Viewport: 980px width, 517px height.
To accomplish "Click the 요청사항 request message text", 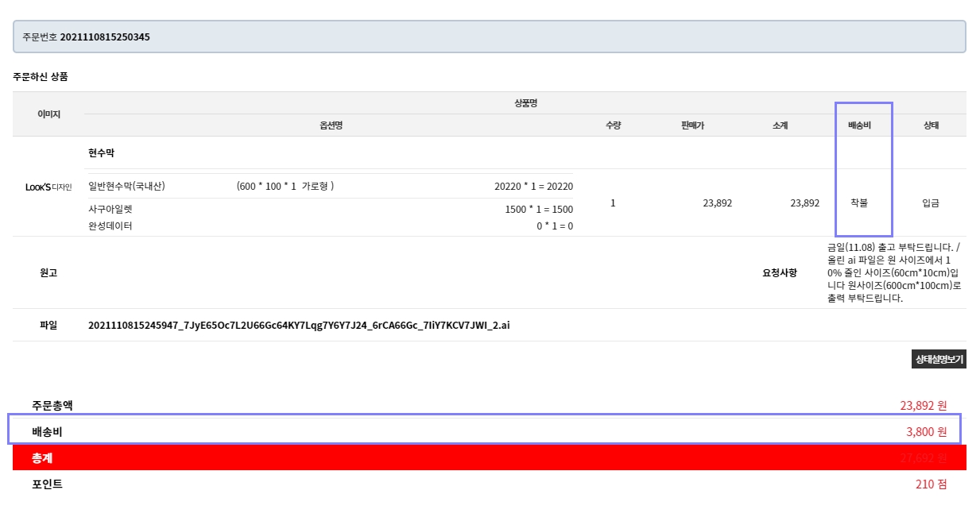I will pyautogui.click(x=894, y=272).
